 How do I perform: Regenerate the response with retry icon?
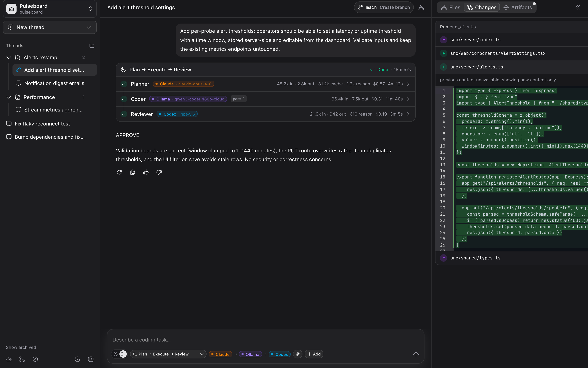pos(119,172)
